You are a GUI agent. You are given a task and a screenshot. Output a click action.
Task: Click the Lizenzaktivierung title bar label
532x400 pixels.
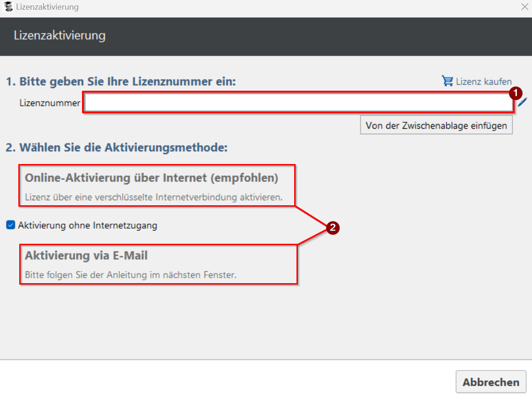coord(47,7)
